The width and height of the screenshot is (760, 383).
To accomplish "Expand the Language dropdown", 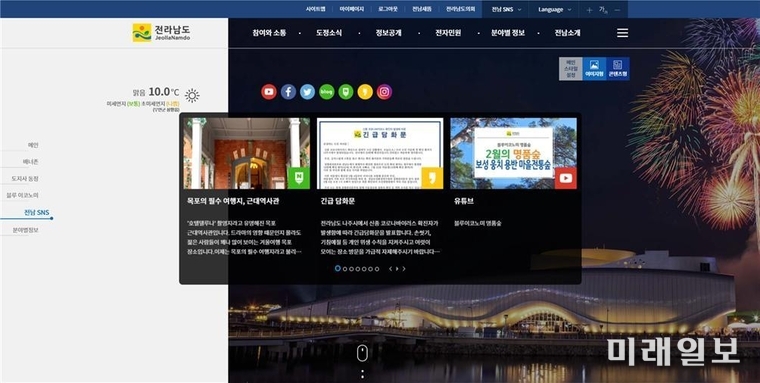I will pos(554,9).
